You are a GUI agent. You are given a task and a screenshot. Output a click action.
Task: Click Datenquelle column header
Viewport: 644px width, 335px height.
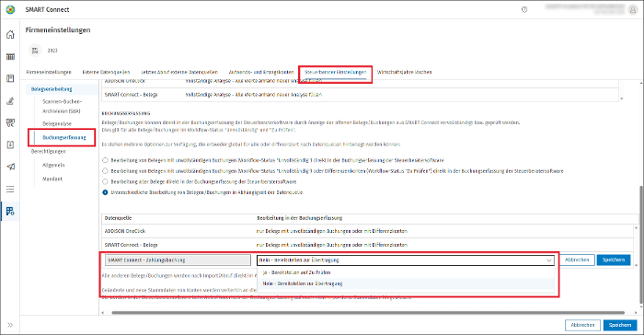119,218
